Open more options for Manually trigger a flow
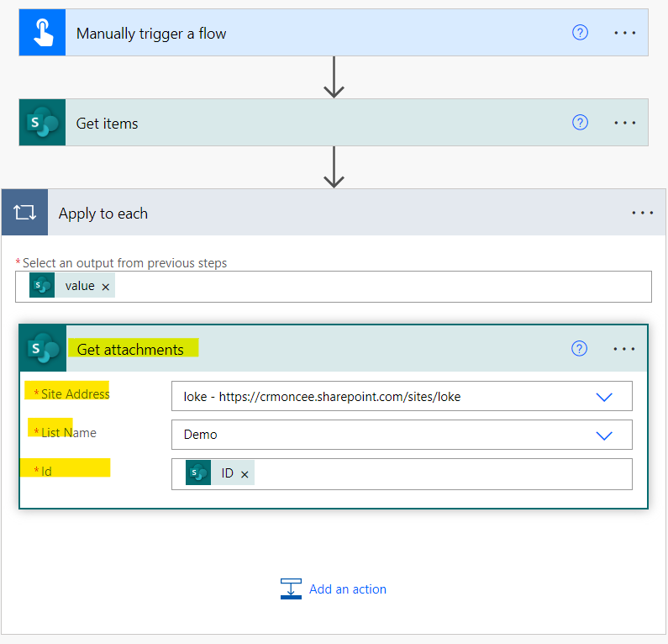 [624, 33]
